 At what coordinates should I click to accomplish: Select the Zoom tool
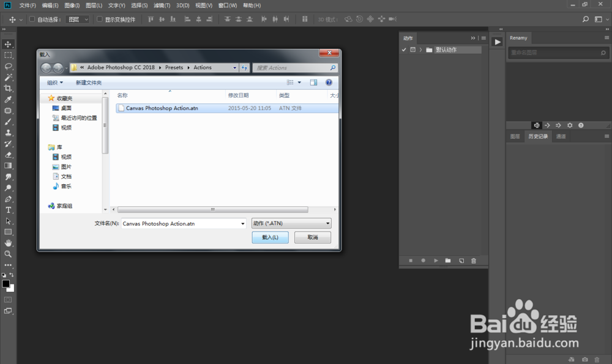point(8,254)
